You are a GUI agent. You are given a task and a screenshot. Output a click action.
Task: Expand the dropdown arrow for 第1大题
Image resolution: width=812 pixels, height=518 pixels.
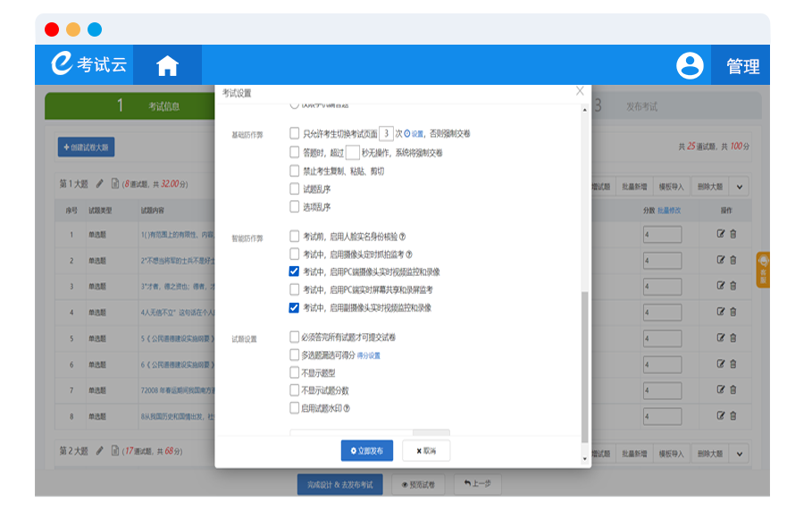click(x=740, y=187)
